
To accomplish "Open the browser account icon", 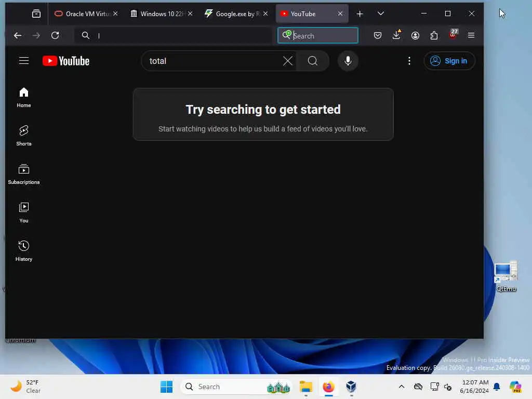I will click(415, 36).
